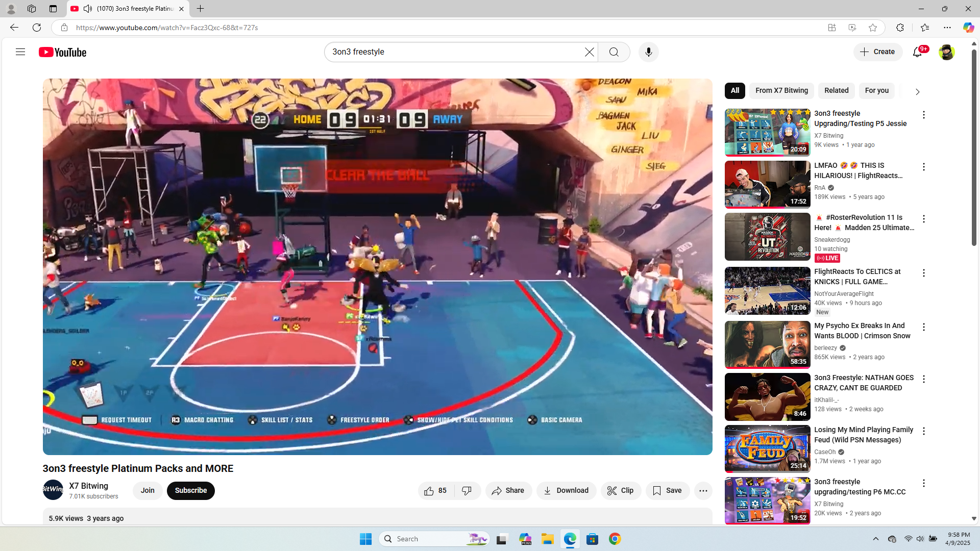Viewport: 980px width, 551px height.
Task: Show hidden system tray icons
Action: [x=876, y=539]
